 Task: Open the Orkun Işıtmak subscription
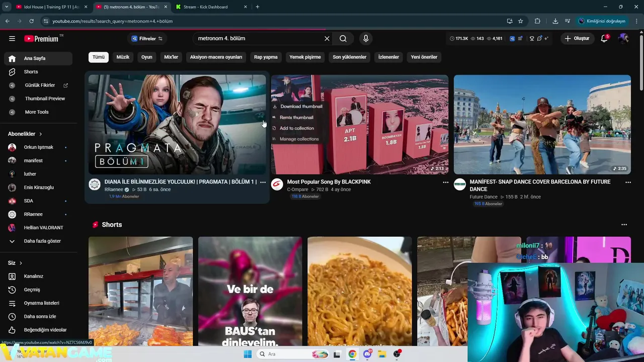click(38, 147)
